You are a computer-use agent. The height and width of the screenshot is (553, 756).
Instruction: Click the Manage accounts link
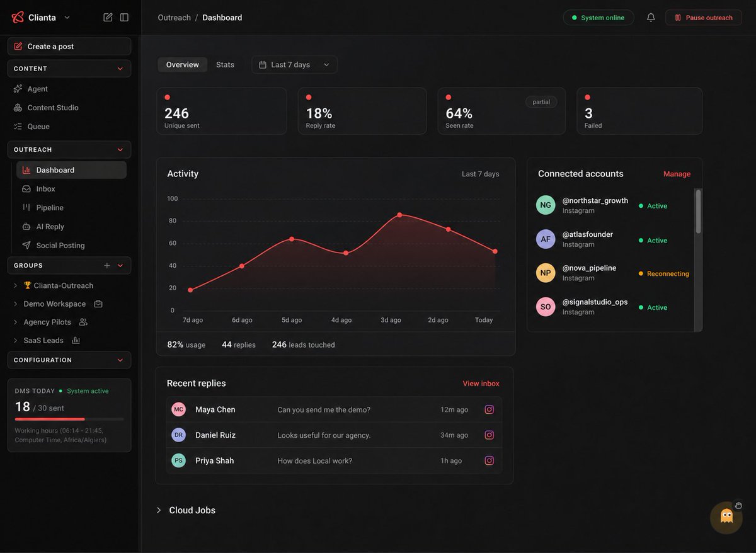tap(677, 174)
